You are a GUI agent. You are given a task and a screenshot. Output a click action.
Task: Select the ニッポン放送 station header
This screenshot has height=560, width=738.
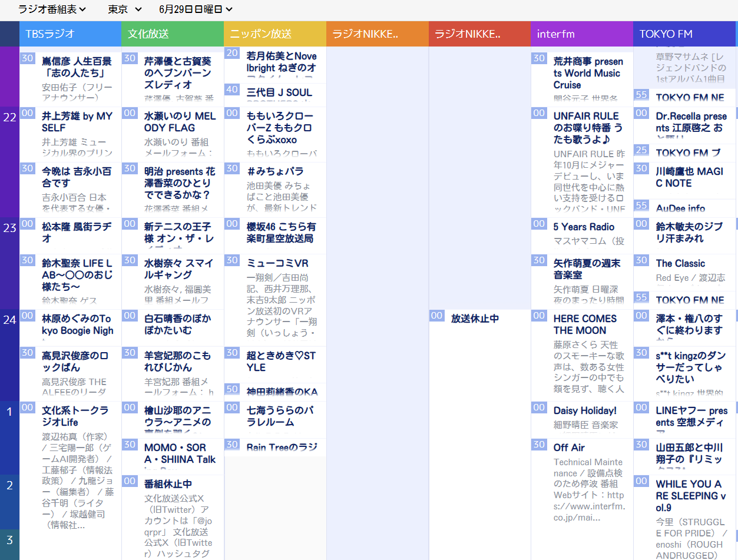click(275, 34)
